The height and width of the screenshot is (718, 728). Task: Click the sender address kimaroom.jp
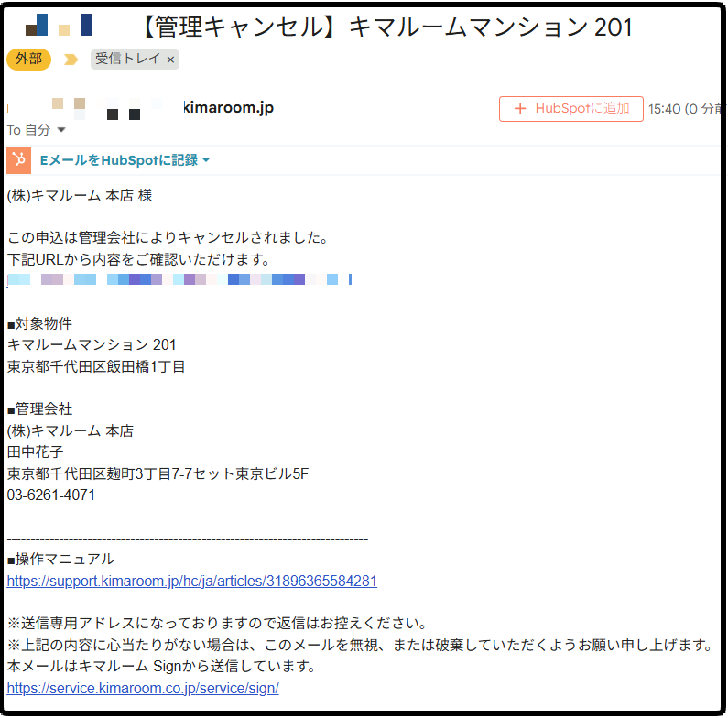pos(228,108)
